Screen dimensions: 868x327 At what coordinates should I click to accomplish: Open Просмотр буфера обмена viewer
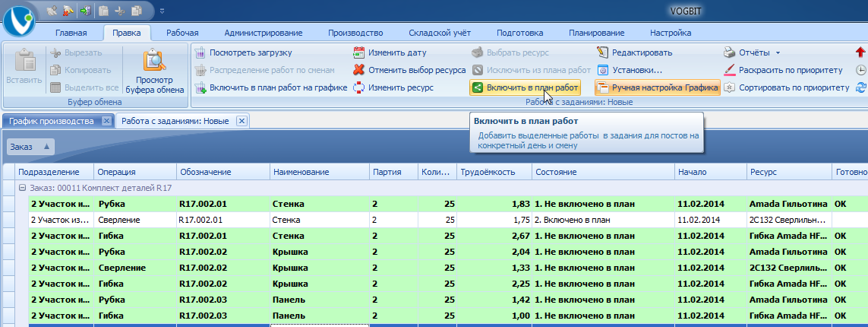pyautogui.click(x=155, y=71)
